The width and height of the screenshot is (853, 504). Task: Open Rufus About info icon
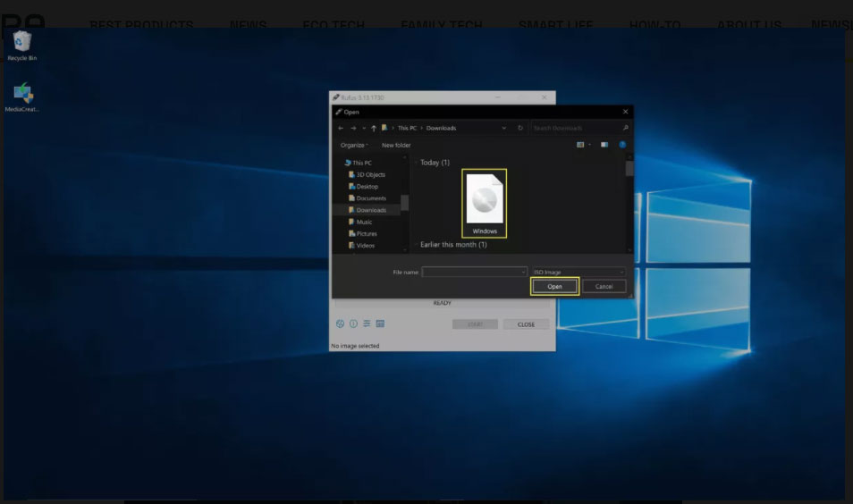pos(353,324)
